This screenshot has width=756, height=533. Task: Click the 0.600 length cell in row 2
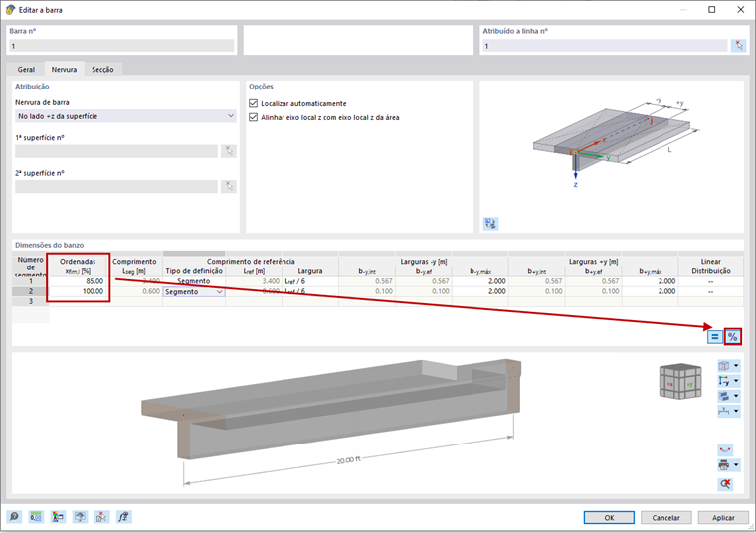(x=134, y=291)
